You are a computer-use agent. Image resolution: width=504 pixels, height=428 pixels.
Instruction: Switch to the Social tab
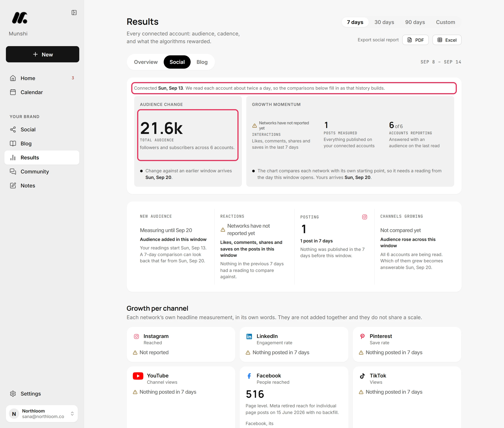(177, 62)
